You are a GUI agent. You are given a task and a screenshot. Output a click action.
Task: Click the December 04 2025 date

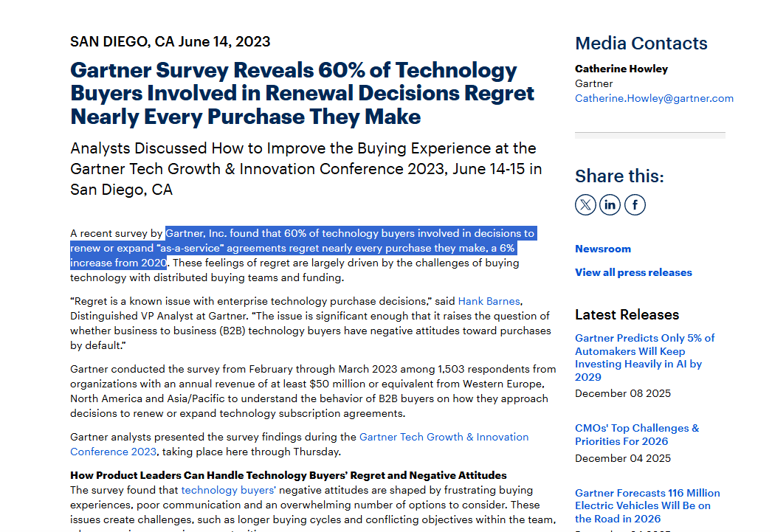coord(623,459)
